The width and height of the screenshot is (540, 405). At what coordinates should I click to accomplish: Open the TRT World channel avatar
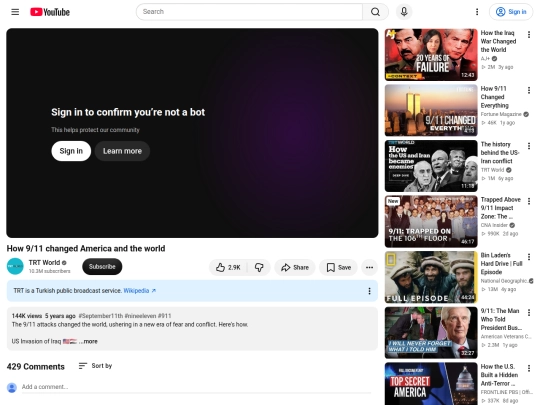[x=15, y=267]
